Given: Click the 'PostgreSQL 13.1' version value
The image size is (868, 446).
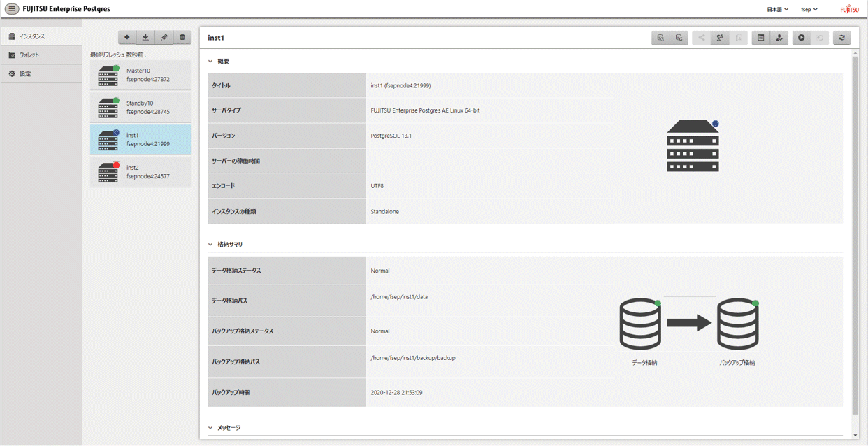Looking at the screenshot, I should pyautogui.click(x=391, y=136).
